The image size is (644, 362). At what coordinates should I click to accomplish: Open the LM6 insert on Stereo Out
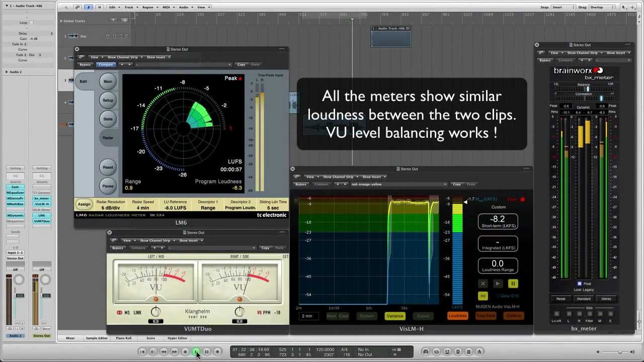point(42,215)
